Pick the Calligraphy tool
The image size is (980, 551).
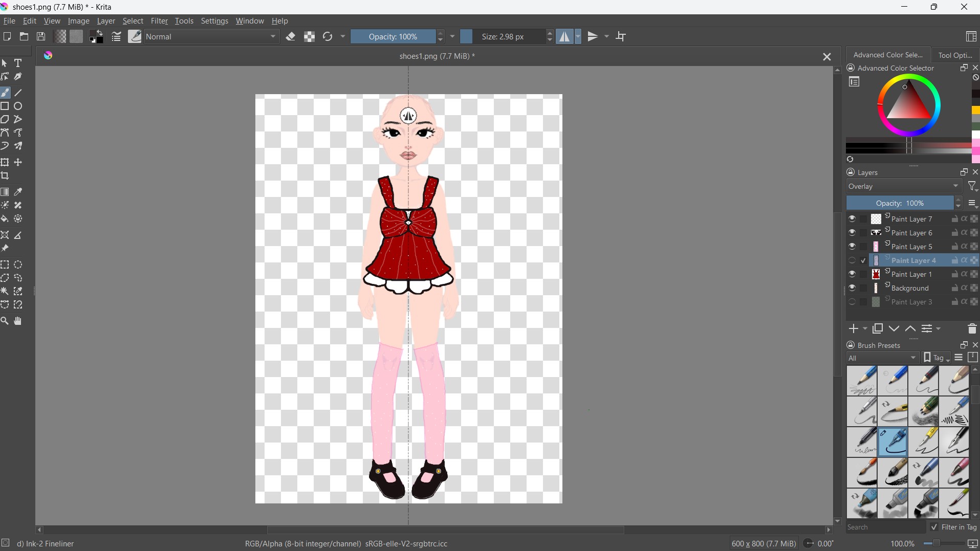18,76
